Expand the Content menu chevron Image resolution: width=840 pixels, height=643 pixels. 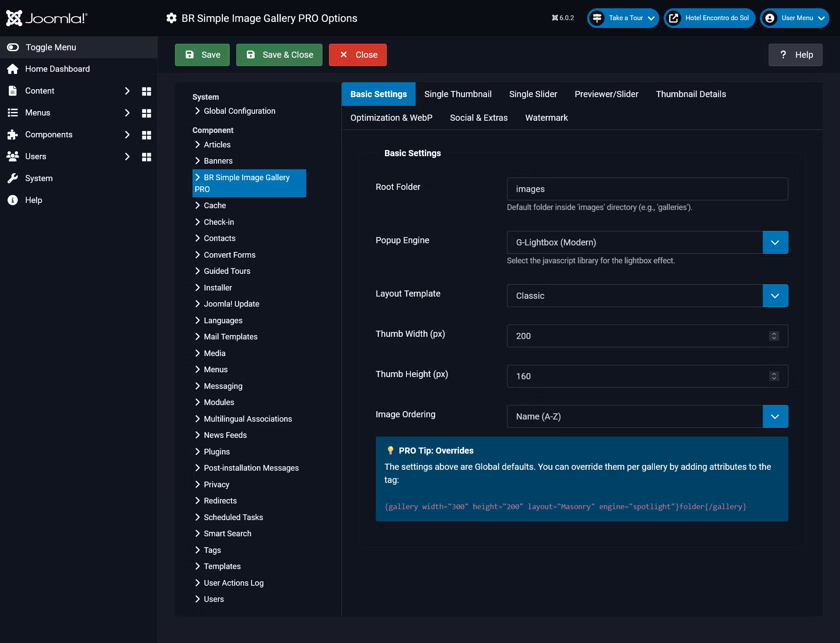127,91
